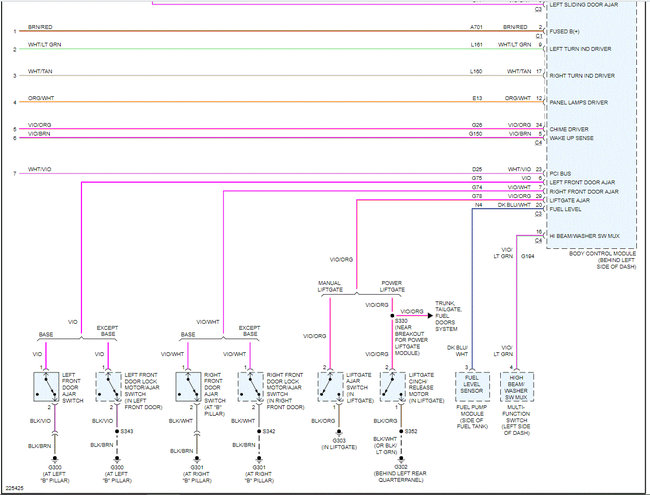Click the Body Control Module box

tap(592, 124)
